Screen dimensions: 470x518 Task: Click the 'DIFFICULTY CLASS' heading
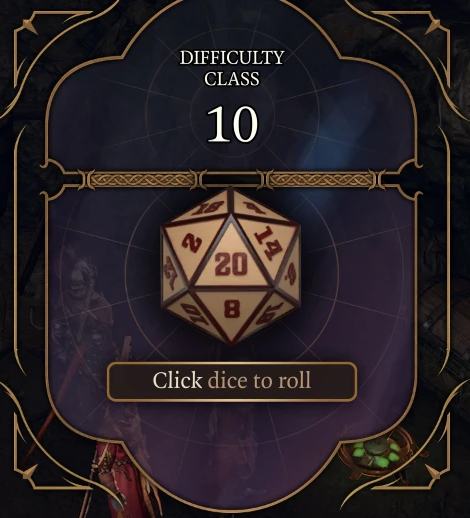point(232,68)
